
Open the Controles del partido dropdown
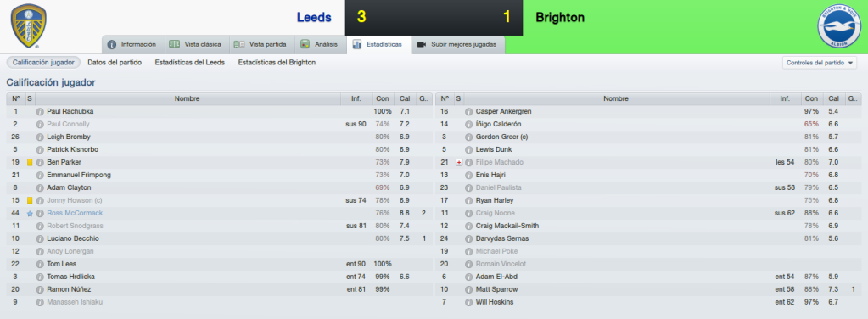[820, 63]
